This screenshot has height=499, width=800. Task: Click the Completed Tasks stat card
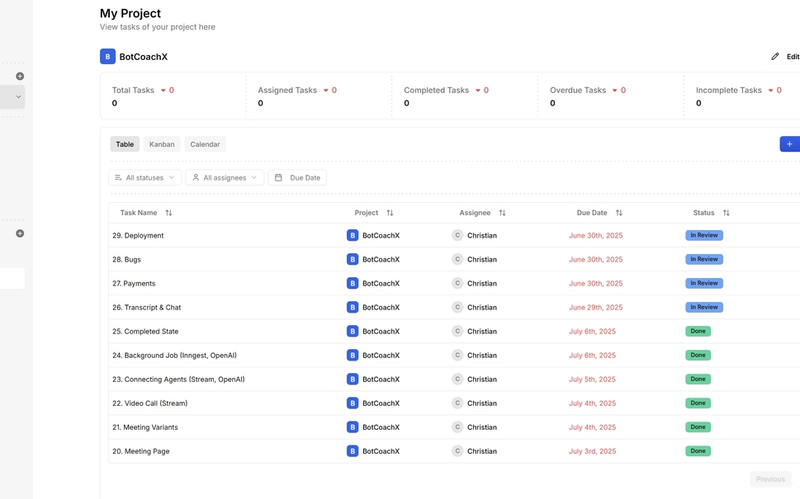(465, 96)
